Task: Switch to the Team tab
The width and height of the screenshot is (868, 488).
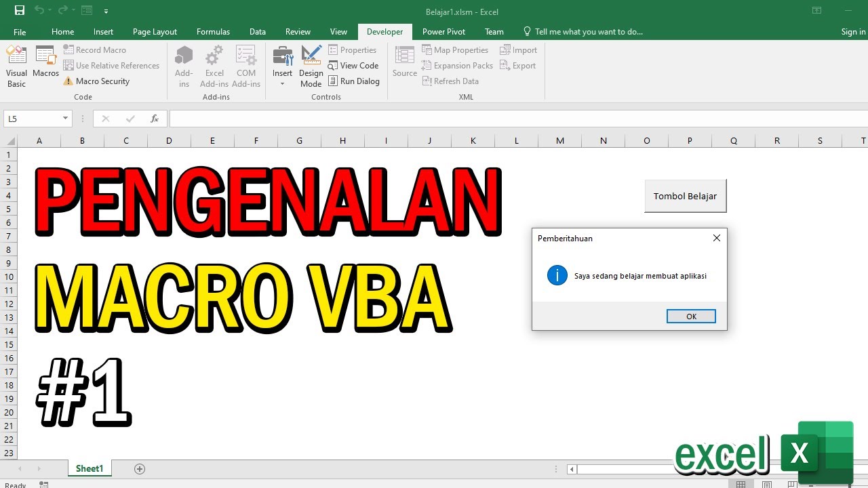Action: click(494, 32)
